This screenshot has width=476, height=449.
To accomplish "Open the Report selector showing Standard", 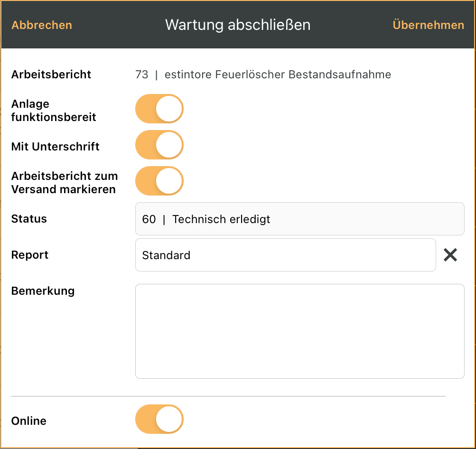I will tap(286, 255).
